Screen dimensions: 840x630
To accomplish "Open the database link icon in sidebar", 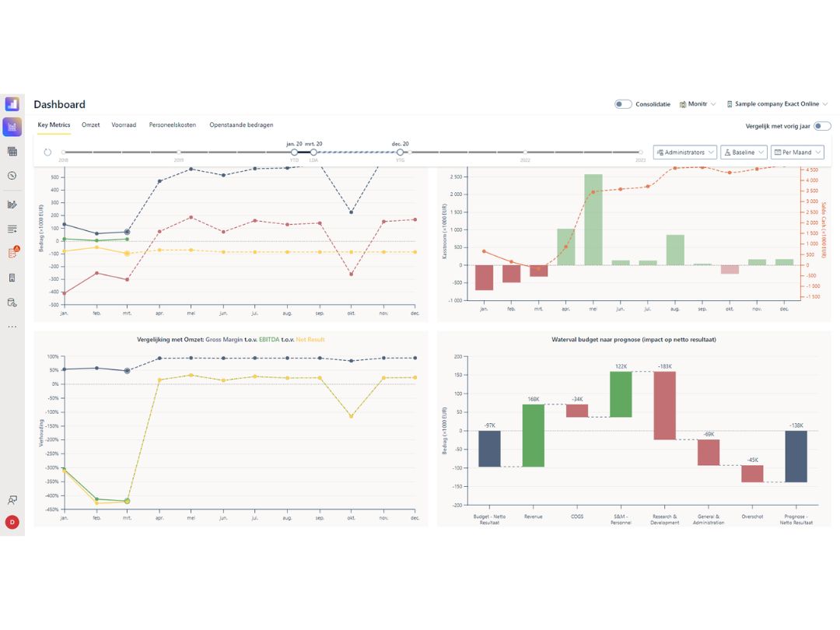I will pyautogui.click(x=12, y=303).
